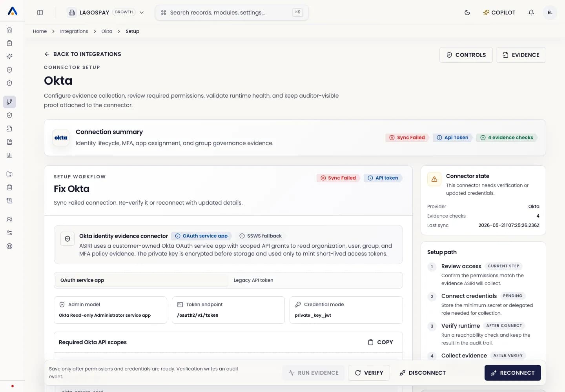Viewport: 565px width, 392px height.
Task: Open the locked book icon in sidebar
Action: point(9,142)
